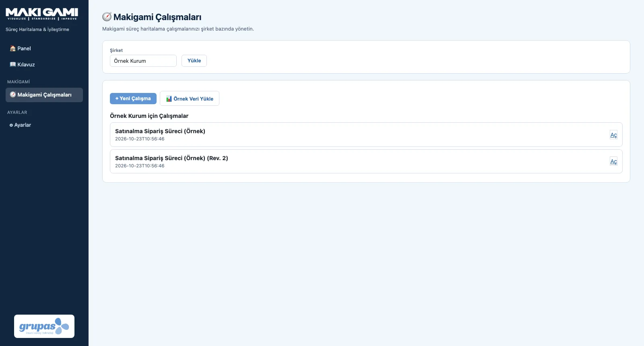Open Satınalma Sipariş Süreci (Örnek) via its Aç link
This screenshot has width=644, height=346.
click(613, 135)
